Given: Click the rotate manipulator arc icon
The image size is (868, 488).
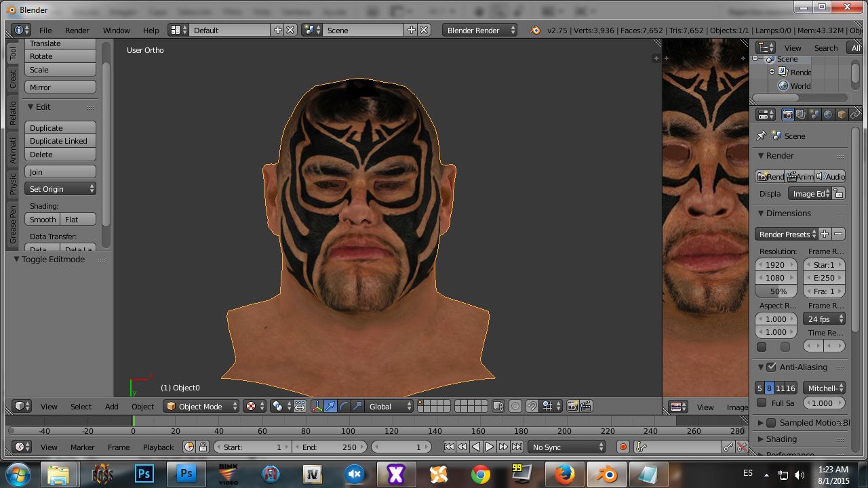Looking at the screenshot, I should coord(344,406).
